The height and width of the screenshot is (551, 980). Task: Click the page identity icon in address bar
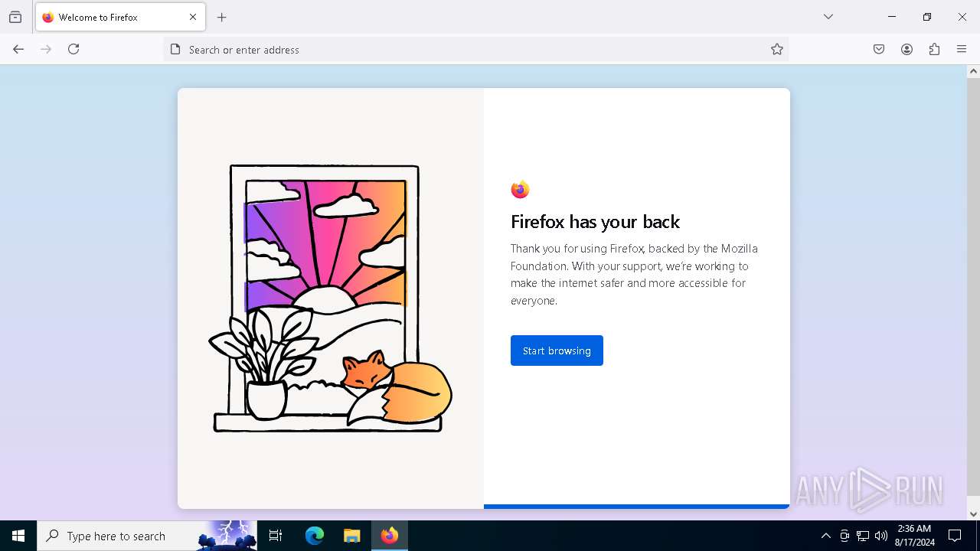[175, 49]
